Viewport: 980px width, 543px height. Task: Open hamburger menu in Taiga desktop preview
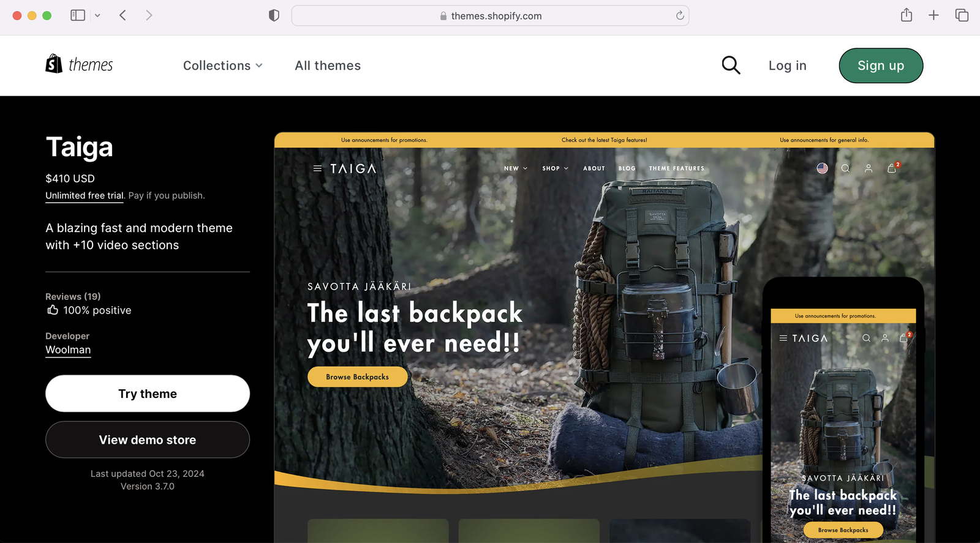point(317,168)
